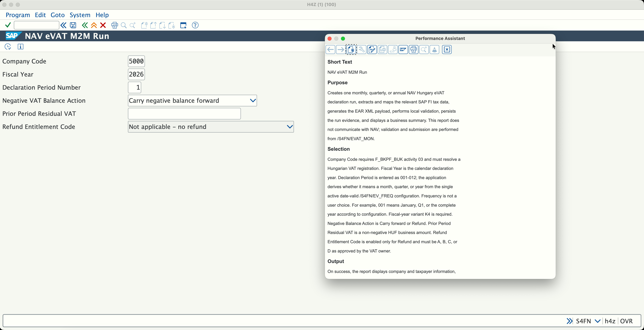Click Technical Information wrench icon

tap(361, 50)
